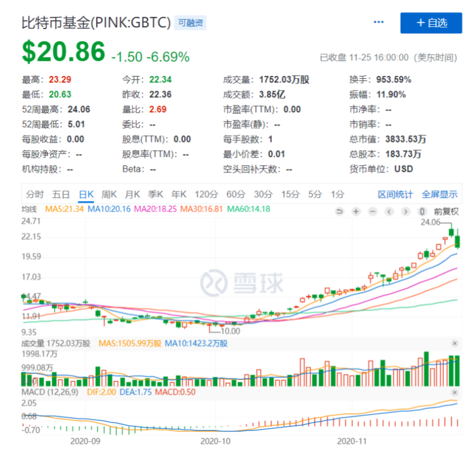Click the MA60:14.18 moving average label
The image size is (476, 450).
point(249,209)
